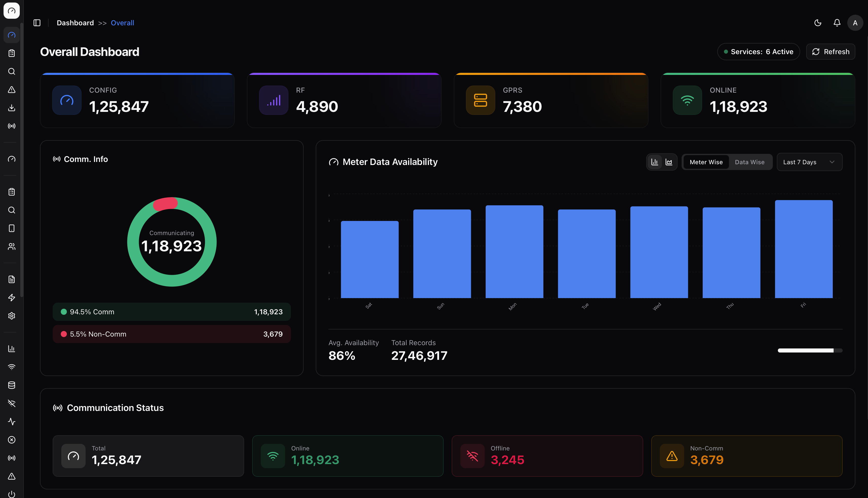Screen dimensions: 868x498
Task: Select the users icon in the sidebar
Action: [x=11, y=247]
